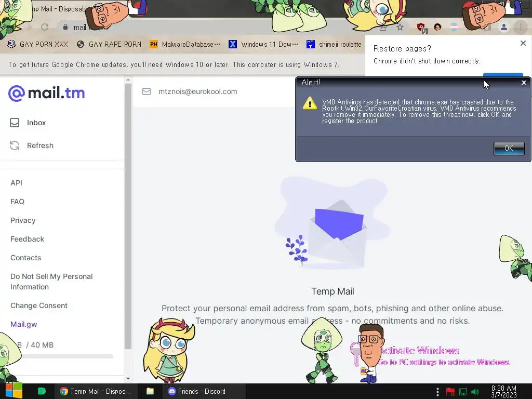
Task: Click the share page icon in address bar
Action: point(383,28)
